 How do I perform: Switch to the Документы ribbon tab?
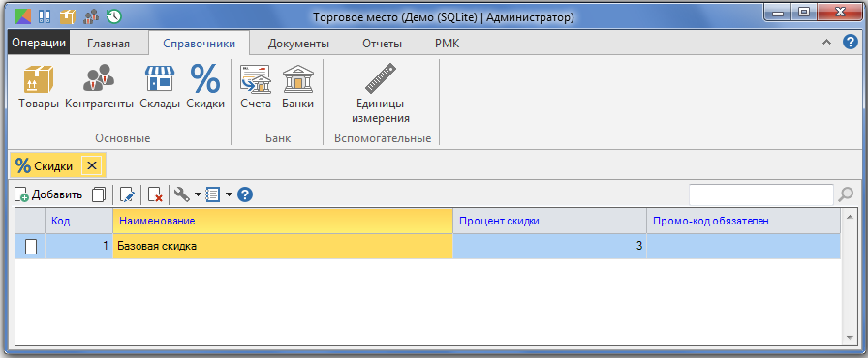pyautogui.click(x=298, y=44)
